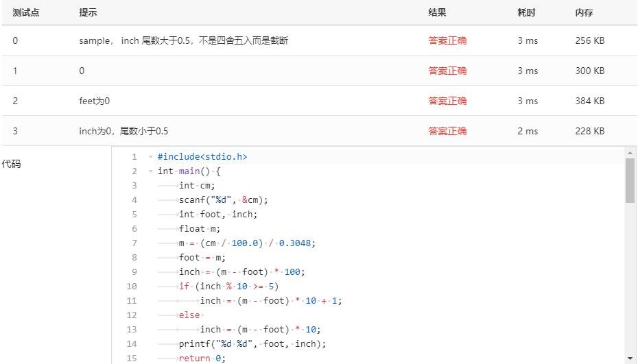The height and width of the screenshot is (364, 638).
Task: Click the 'float m;' code line
Action: [x=200, y=228]
